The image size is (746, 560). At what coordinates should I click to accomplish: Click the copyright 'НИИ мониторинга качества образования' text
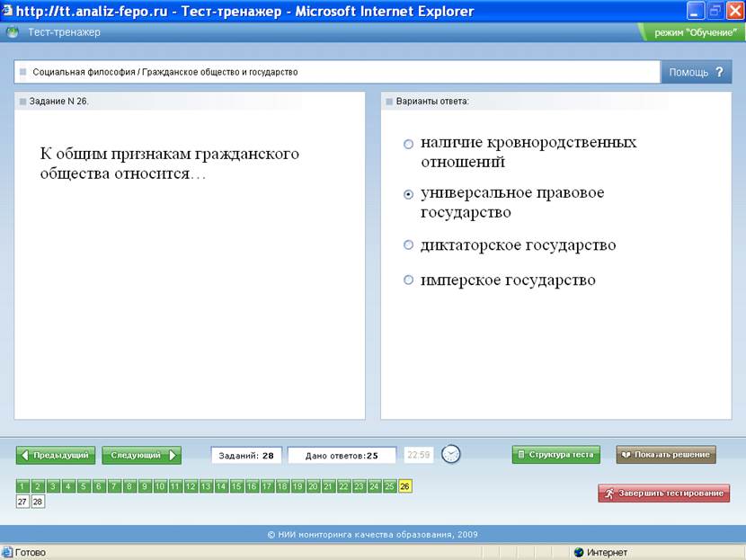tap(372, 534)
